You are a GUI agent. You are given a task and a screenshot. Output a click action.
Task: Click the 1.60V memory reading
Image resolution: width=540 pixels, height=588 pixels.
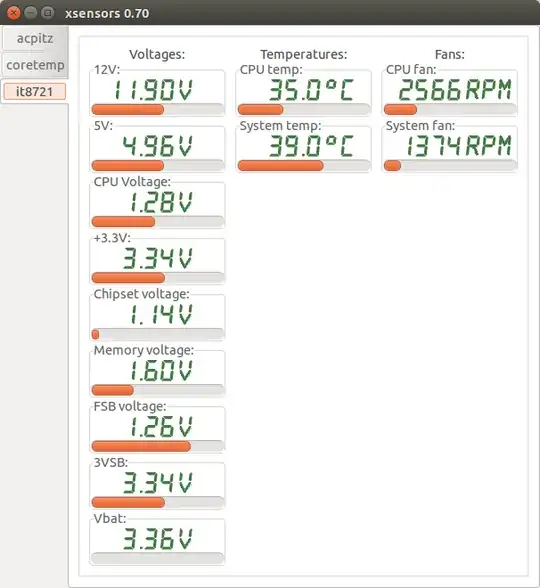(161, 371)
